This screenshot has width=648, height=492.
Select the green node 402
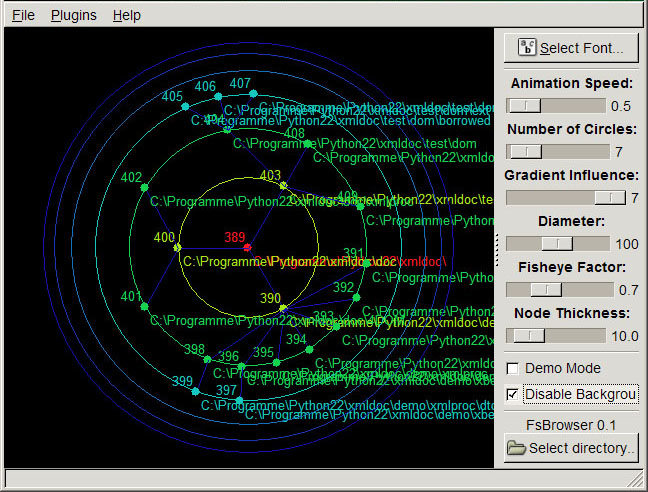pyautogui.click(x=144, y=188)
